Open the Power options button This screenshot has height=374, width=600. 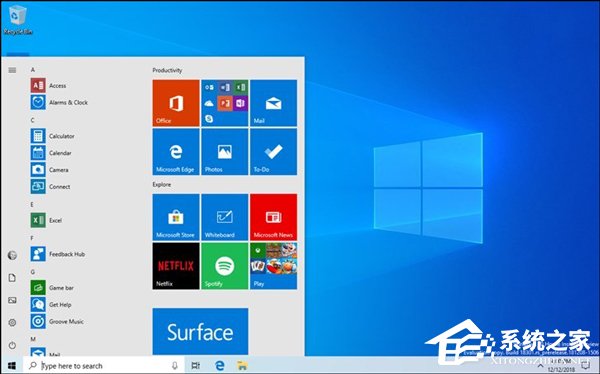coord(12,345)
